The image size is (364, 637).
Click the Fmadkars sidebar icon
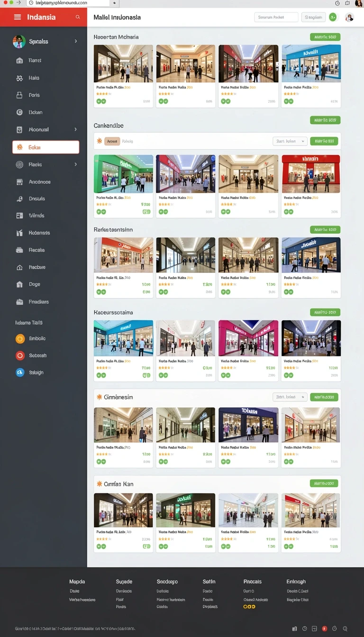point(19,301)
